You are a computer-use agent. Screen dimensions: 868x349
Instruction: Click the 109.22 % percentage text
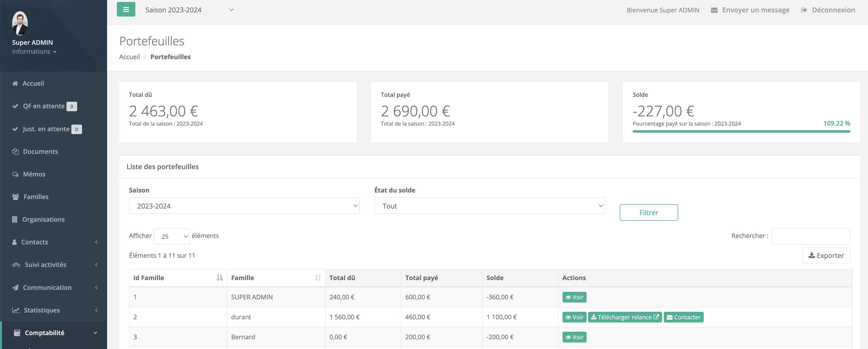pyautogui.click(x=837, y=123)
